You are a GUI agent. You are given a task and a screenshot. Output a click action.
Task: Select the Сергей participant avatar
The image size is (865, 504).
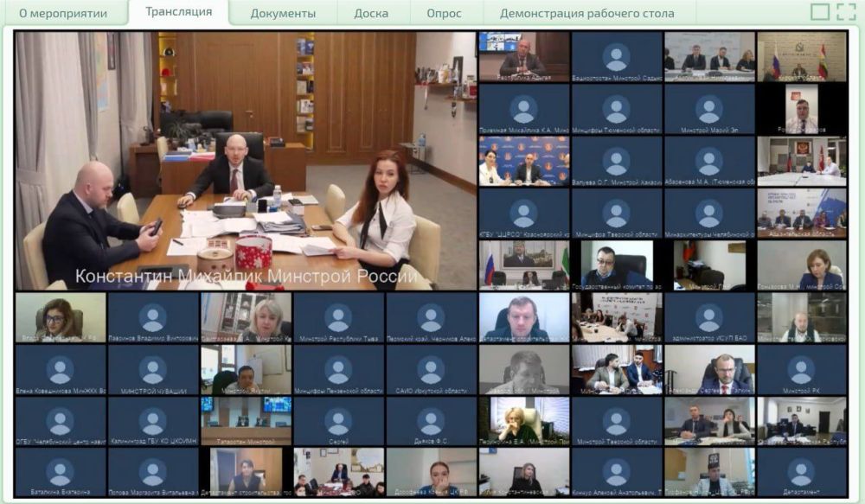pyautogui.click(x=337, y=421)
